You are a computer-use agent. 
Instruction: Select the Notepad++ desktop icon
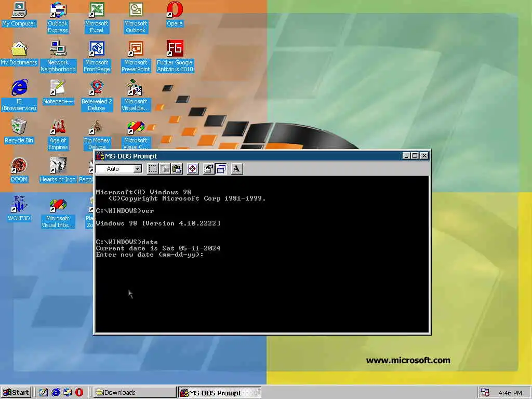coord(58,92)
